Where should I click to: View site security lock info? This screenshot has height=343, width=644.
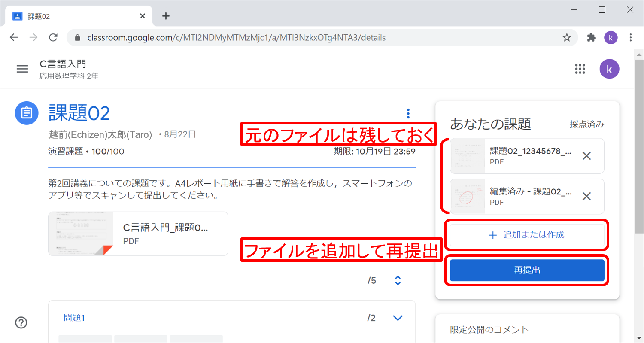pyautogui.click(x=78, y=38)
